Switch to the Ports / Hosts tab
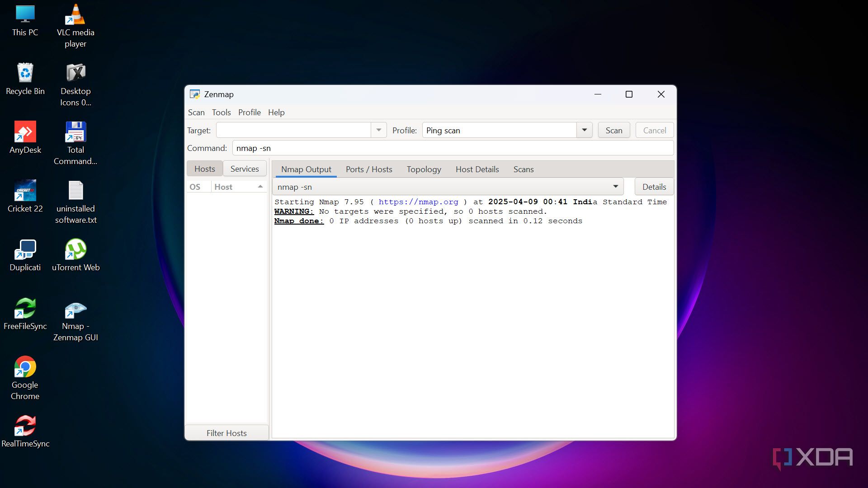868x488 pixels. (369, 169)
